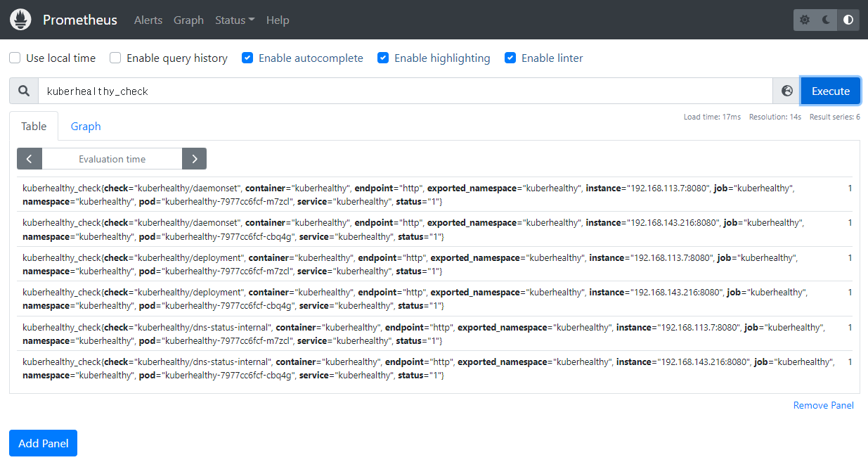Viewport: 868px width, 467px height.
Task: Click the Resolution: 14s text
Action: coord(775,117)
